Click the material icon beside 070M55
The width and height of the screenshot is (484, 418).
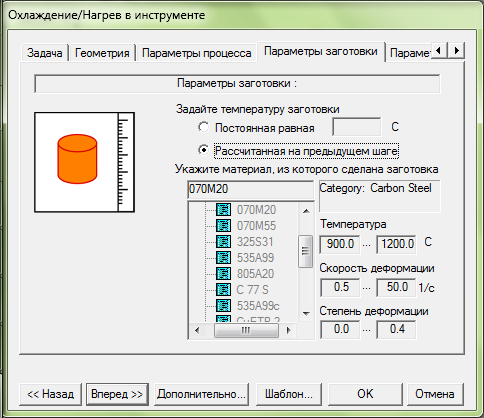[223, 226]
